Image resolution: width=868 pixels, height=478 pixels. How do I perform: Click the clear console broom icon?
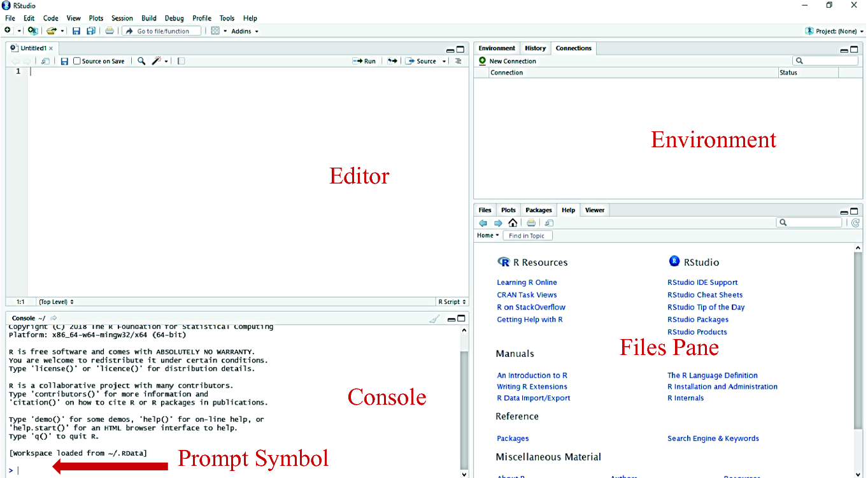(434, 319)
